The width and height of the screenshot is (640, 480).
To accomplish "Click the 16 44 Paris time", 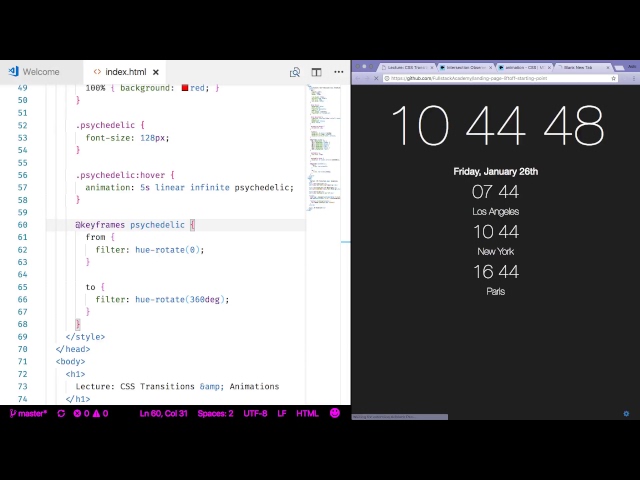I will click(x=496, y=272).
